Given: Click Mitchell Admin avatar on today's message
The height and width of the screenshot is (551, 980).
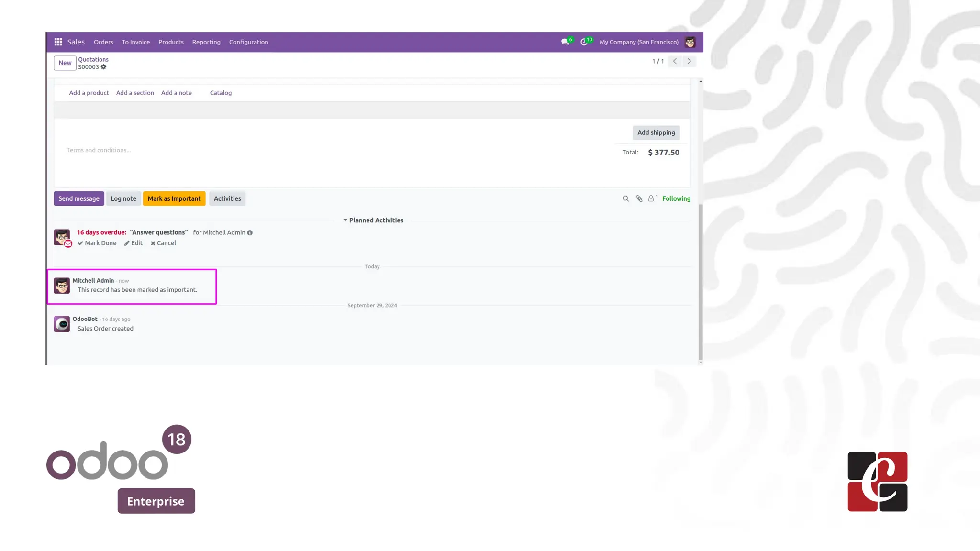Looking at the screenshot, I should 62,286.
